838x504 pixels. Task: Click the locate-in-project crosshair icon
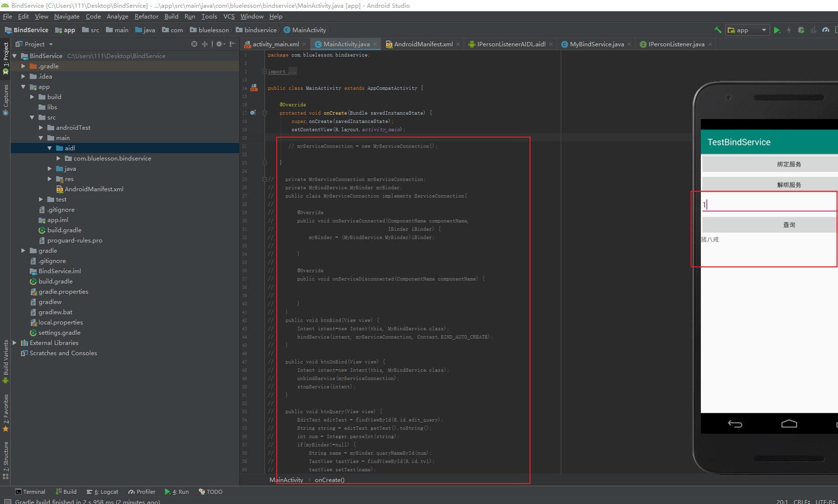pyautogui.click(x=194, y=44)
